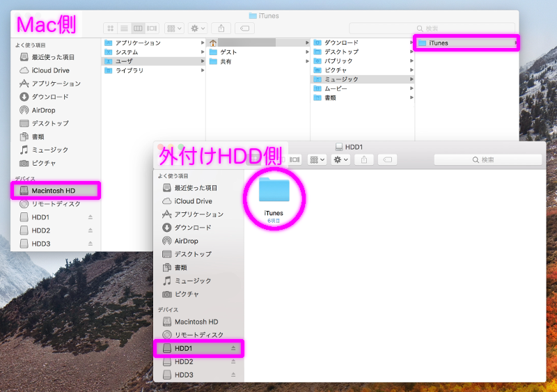The height and width of the screenshot is (392, 557).
Task: Select アプリケーション folder in first column
Action: 155,42
